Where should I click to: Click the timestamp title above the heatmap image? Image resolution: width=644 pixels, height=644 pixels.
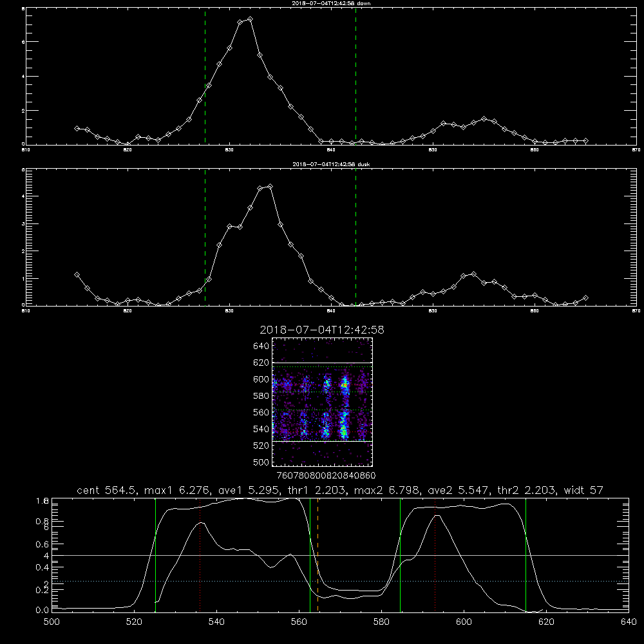(322, 330)
